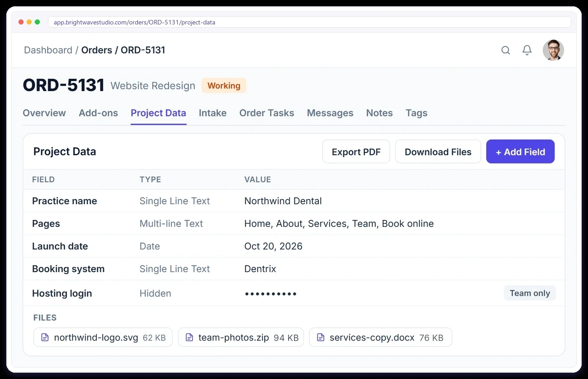
Task: Click the browser address bar
Action: click(309, 22)
